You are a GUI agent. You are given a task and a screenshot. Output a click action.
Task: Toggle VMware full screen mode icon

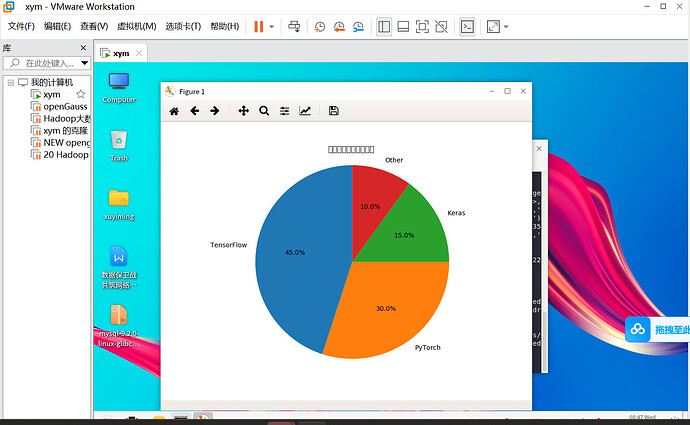pyautogui.click(x=422, y=27)
